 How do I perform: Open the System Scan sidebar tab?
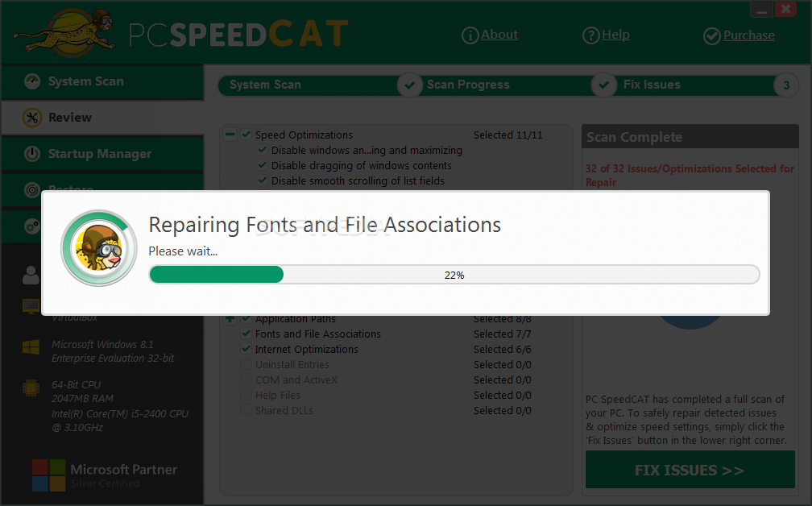pyautogui.click(x=102, y=82)
